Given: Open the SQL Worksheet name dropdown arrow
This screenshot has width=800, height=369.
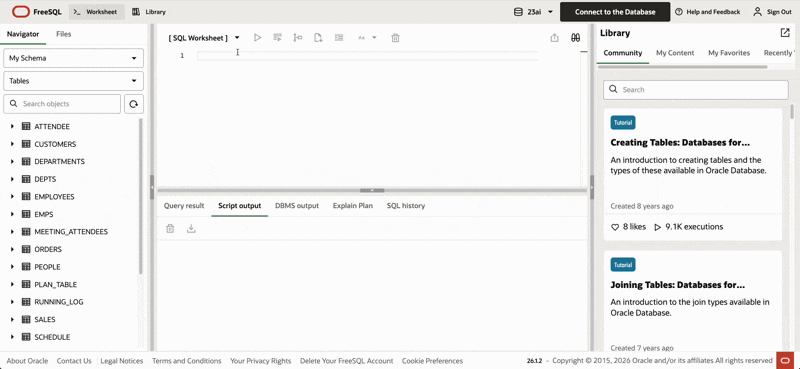Looking at the screenshot, I should click(x=237, y=38).
